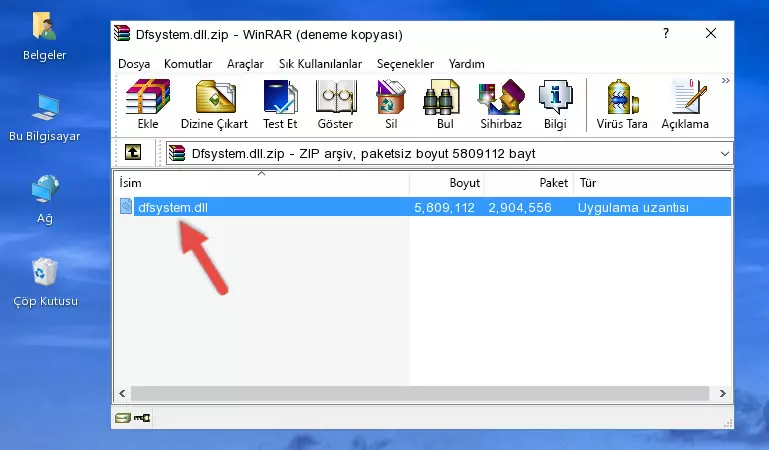Close the WinRAR window
Viewport: 769px width, 450px height.
(x=711, y=33)
